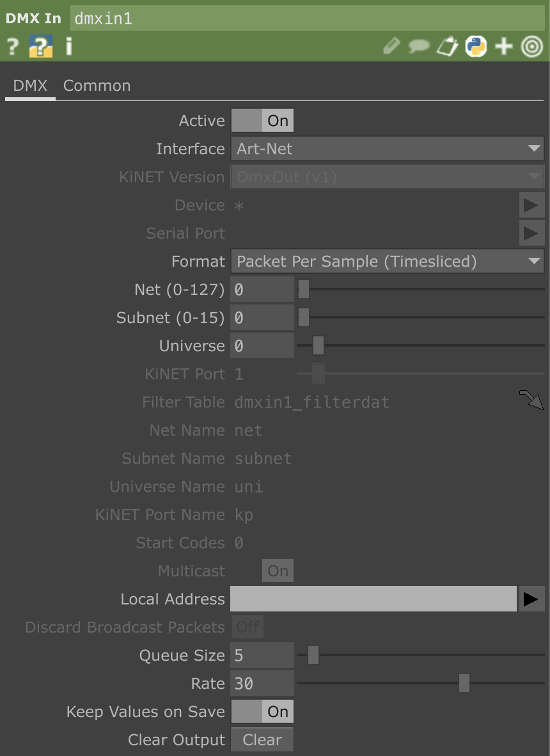Click the Device field asterisk value

(x=239, y=206)
